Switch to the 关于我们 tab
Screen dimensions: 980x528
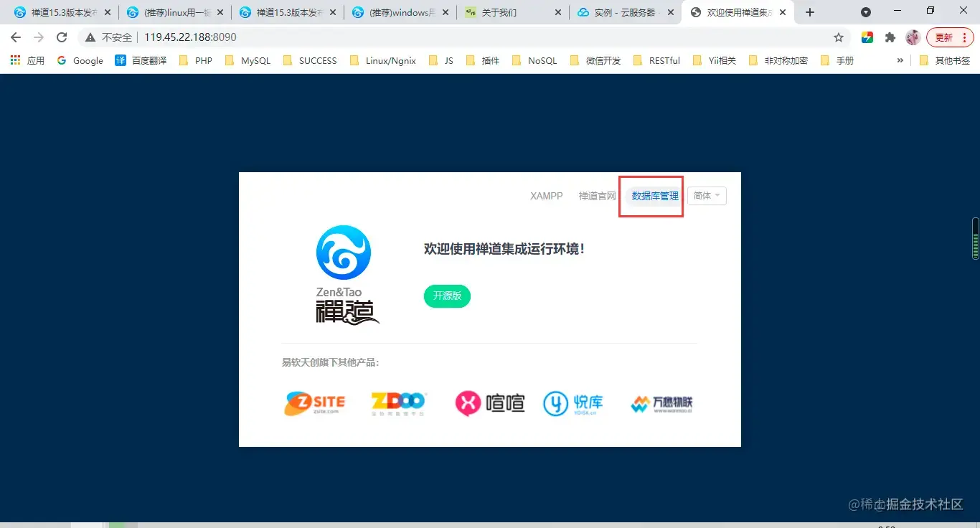click(x=512, y=12)
